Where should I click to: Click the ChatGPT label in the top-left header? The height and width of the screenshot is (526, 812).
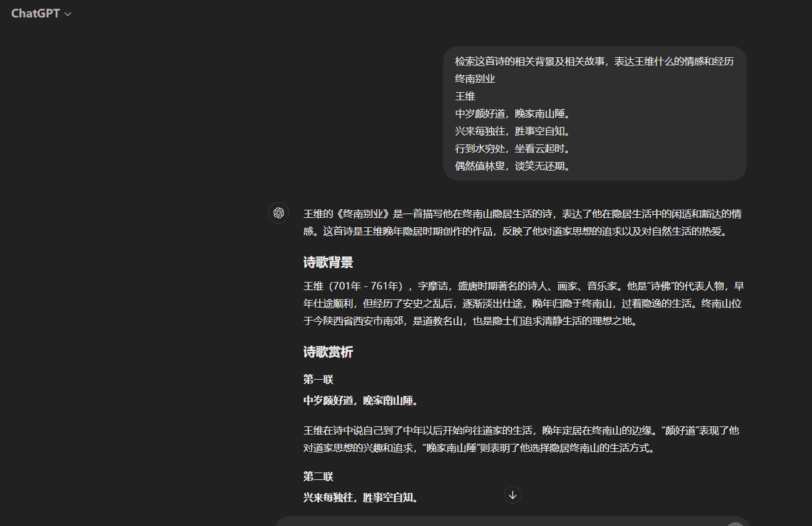pyautogui.click(x=35, y=13)
